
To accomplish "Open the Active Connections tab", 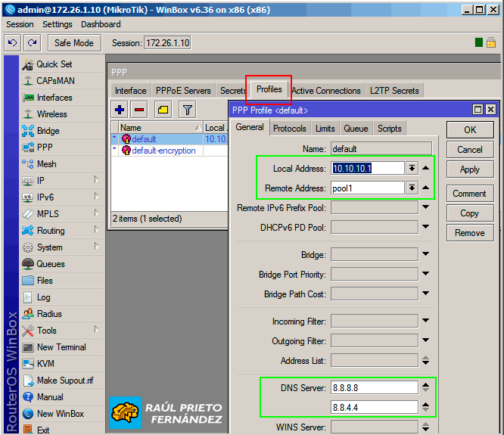I will [326, 91].
